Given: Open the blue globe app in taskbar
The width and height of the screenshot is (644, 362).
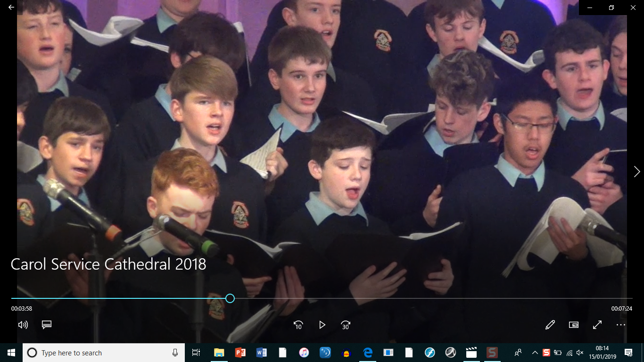Looking at the screenshot, I should click(325, 353).
